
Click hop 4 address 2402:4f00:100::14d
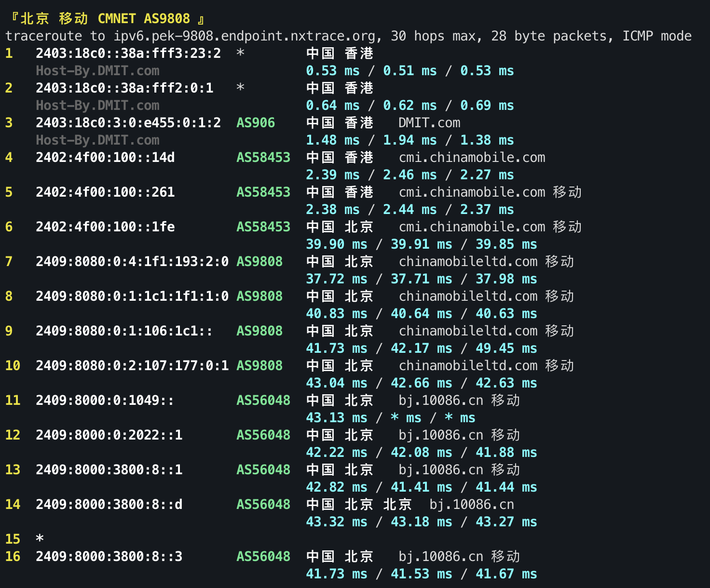tap(105, 157)
